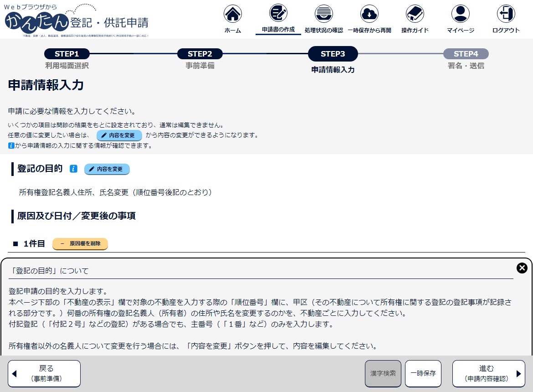This screenshot has width=533, height=392.
Task: Open the 申請書の作成 pencil icon
Action: click(278, 13)
